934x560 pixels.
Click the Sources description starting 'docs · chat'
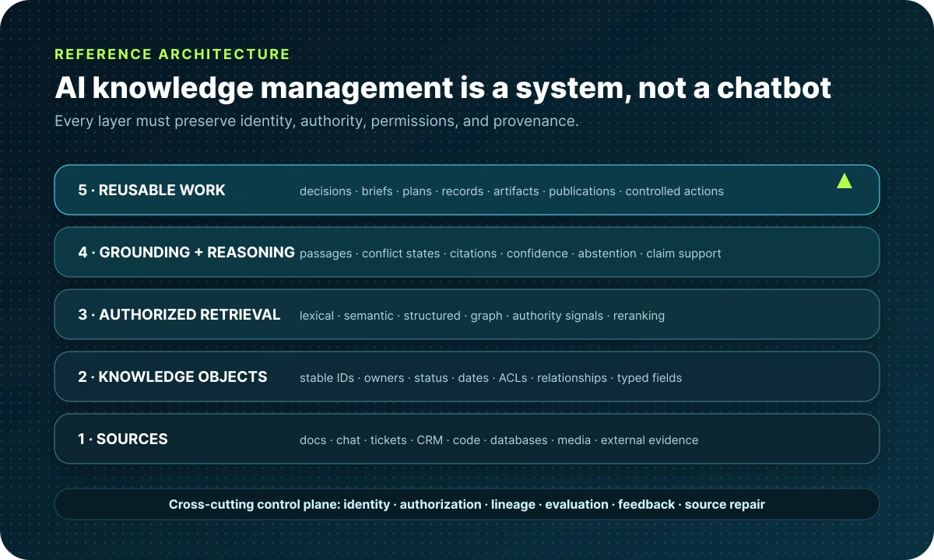pyautogui.click(x=499, y=440)
